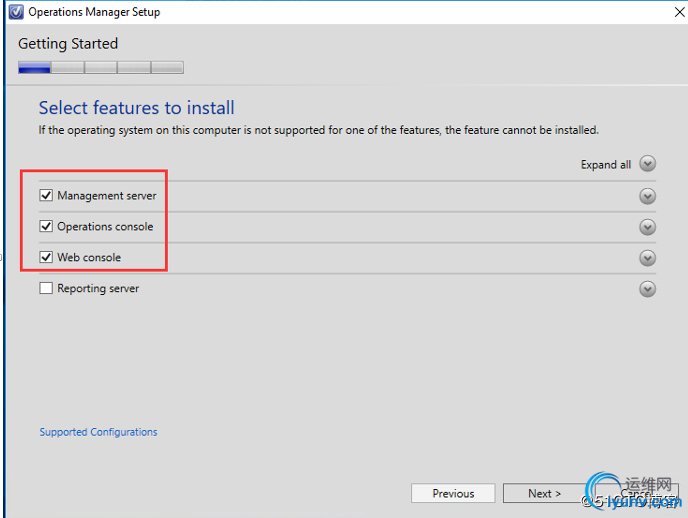Viewport: 688px width, 518px height.
Task: Click the Operations Manager Setup title icon
Action: pos(15,12)
